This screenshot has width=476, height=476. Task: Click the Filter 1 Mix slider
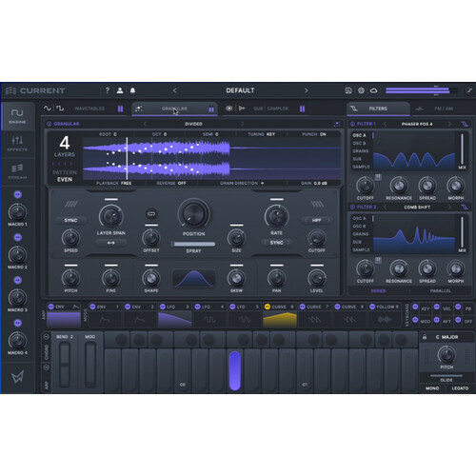pos(462,149)
